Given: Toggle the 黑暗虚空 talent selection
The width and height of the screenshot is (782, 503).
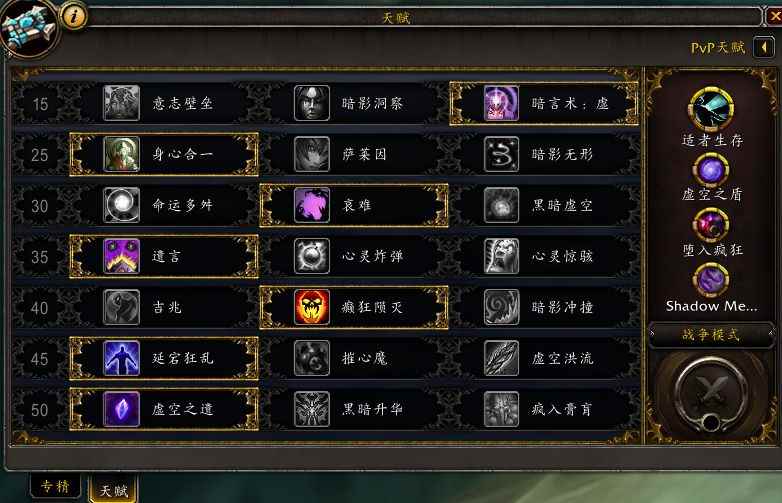Looking at the screenshot, I should [545, 205].
